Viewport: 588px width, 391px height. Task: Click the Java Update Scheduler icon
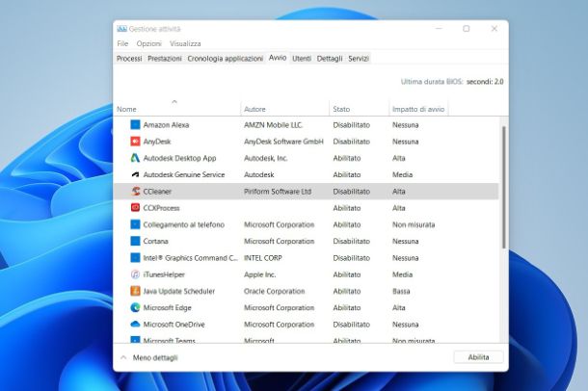coord(135,291)
